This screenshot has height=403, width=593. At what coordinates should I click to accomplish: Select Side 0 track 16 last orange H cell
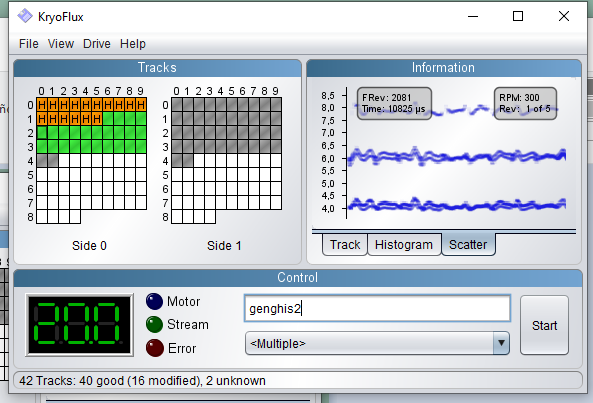click(x=97, y=119)
